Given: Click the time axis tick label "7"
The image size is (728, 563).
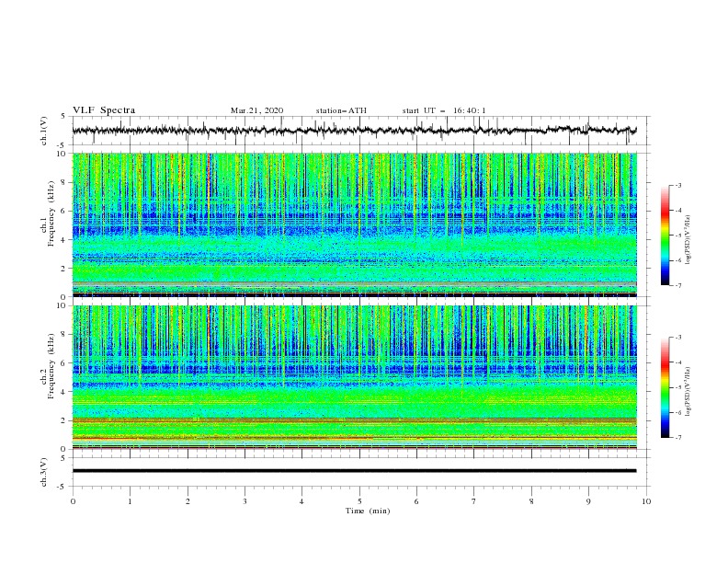Looking at the screenshot, I should [x=474, y=501].
